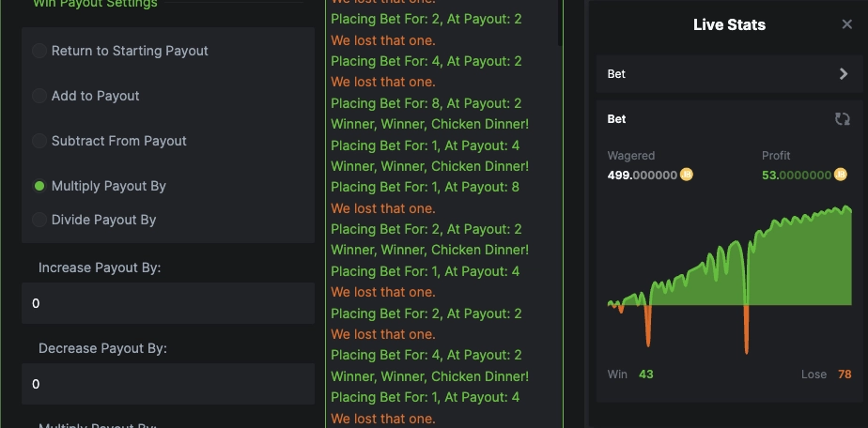
Task: Select Multiply Payout By radio button
Action: coord(39,186)
